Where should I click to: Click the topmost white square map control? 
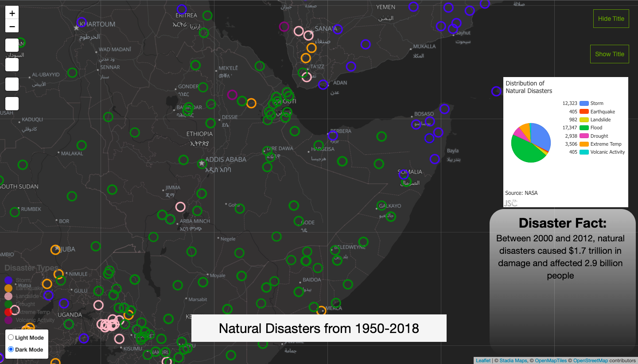click(x=12, y=45)
